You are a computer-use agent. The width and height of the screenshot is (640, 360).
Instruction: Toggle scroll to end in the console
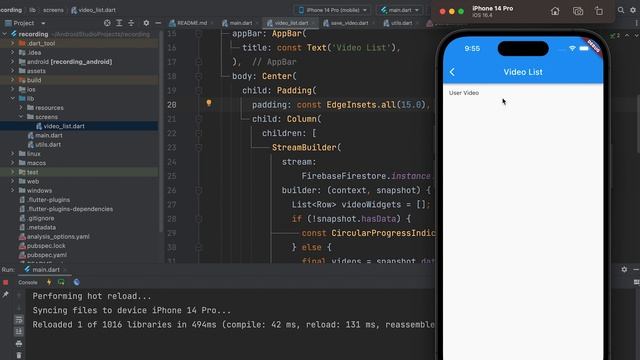19,331
